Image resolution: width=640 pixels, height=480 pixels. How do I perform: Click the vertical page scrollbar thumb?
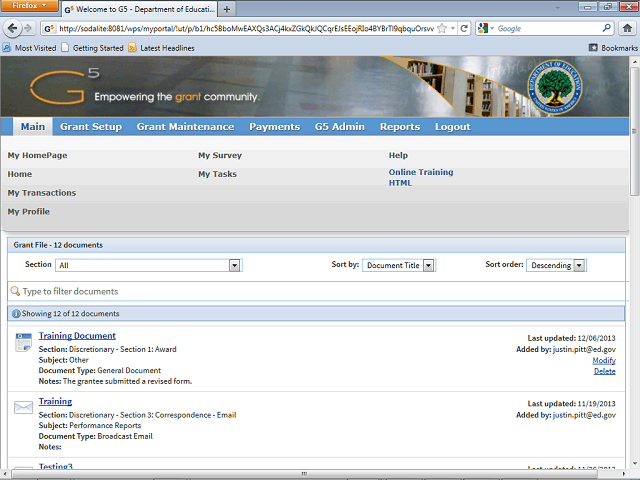(x=635, y=131)
